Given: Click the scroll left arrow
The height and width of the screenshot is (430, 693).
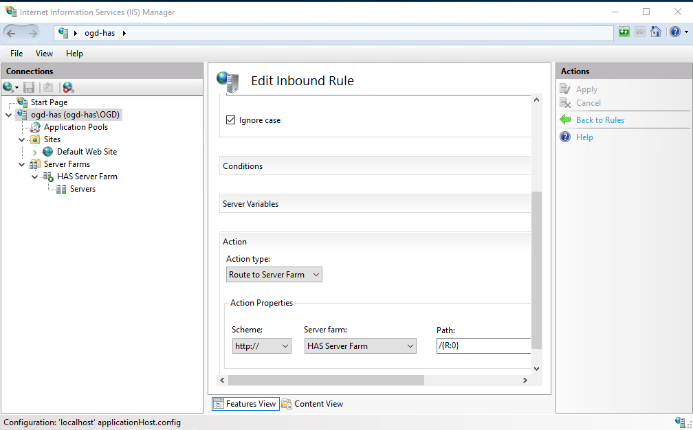Looking at the screenshot, I should click(222, 380).
